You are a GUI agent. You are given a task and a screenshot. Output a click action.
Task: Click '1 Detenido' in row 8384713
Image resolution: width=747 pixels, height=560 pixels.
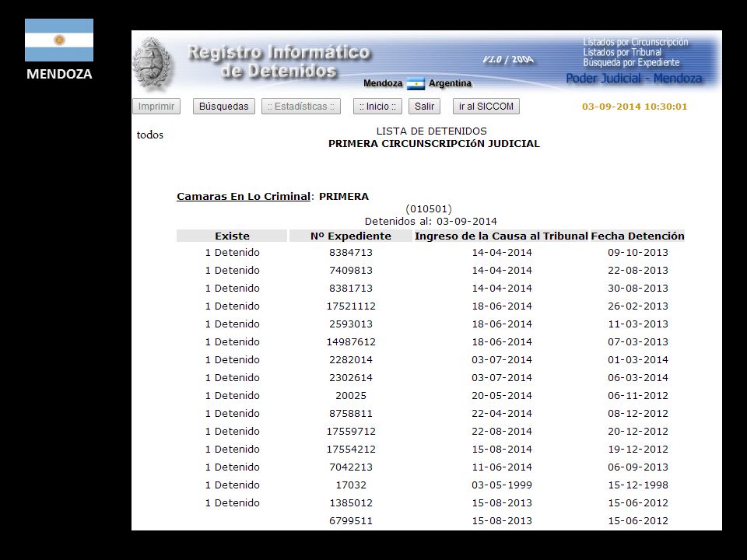(232, 252)
